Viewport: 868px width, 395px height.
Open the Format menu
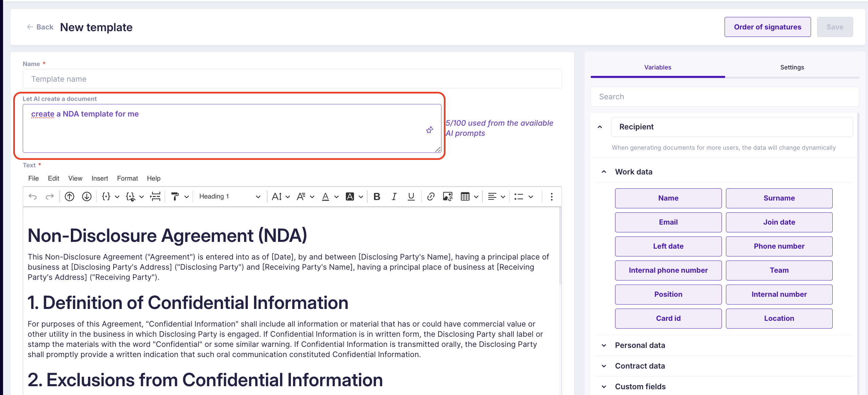click(127, 178)
